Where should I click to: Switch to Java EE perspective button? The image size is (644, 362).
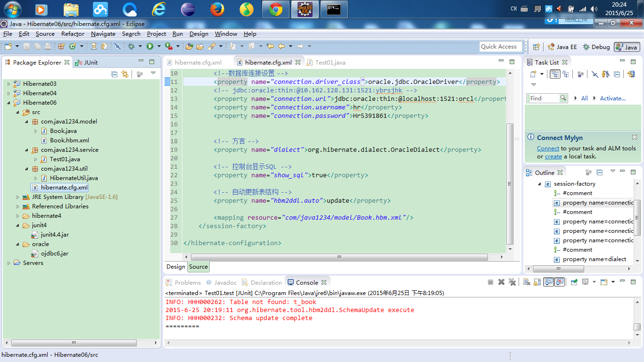click(x=562, y=47)
